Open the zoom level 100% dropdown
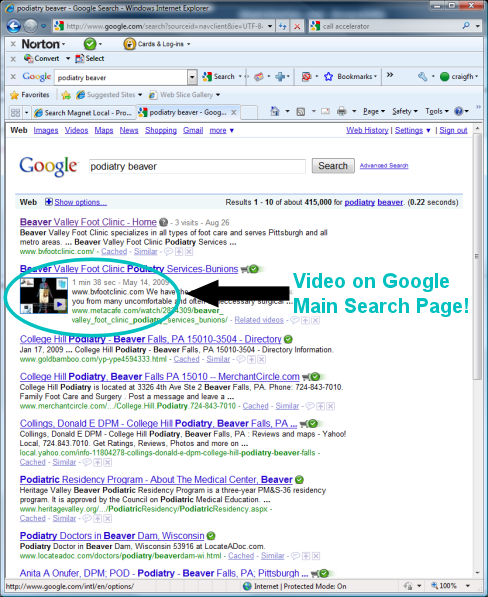488x597 pixels. (x=468, y=586)
